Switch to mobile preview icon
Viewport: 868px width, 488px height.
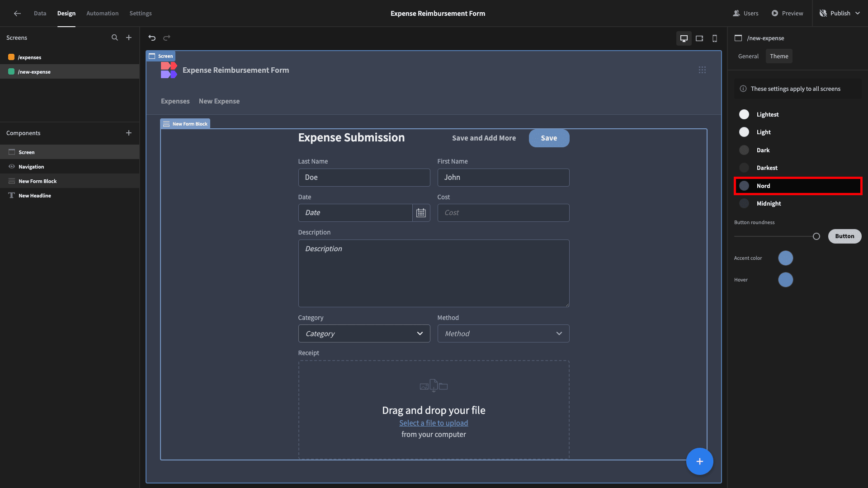715,38
